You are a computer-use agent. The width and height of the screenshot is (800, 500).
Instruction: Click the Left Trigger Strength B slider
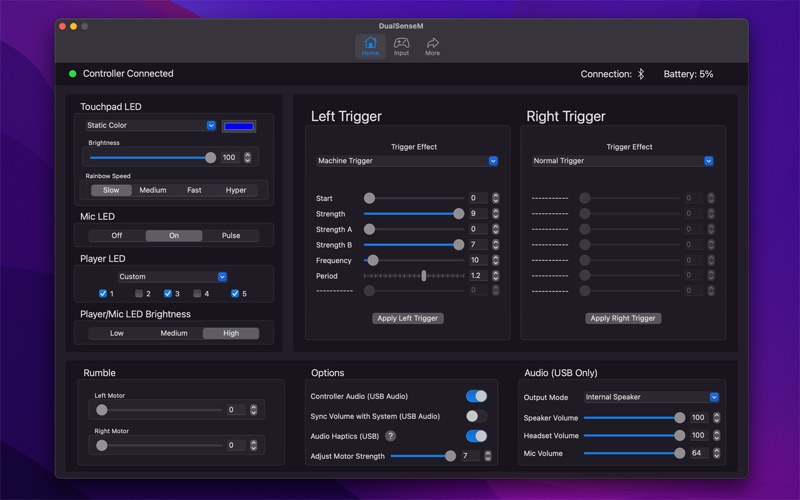point(414,245)
